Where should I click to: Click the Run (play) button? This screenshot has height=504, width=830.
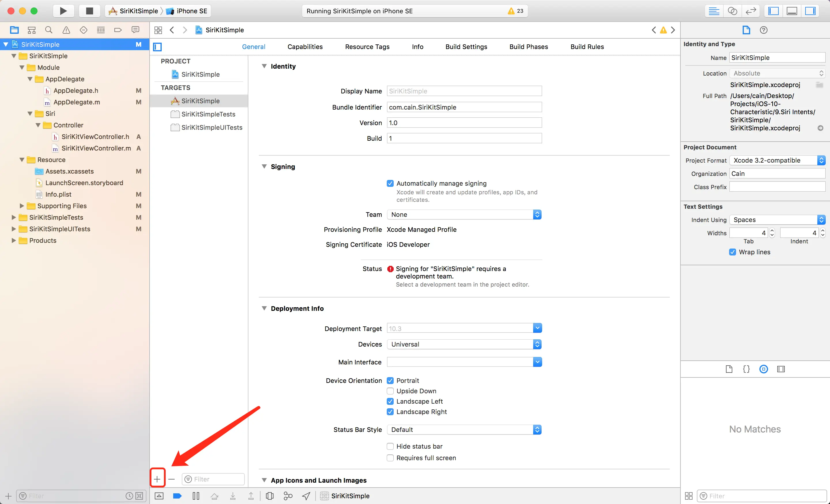(63, 11)
